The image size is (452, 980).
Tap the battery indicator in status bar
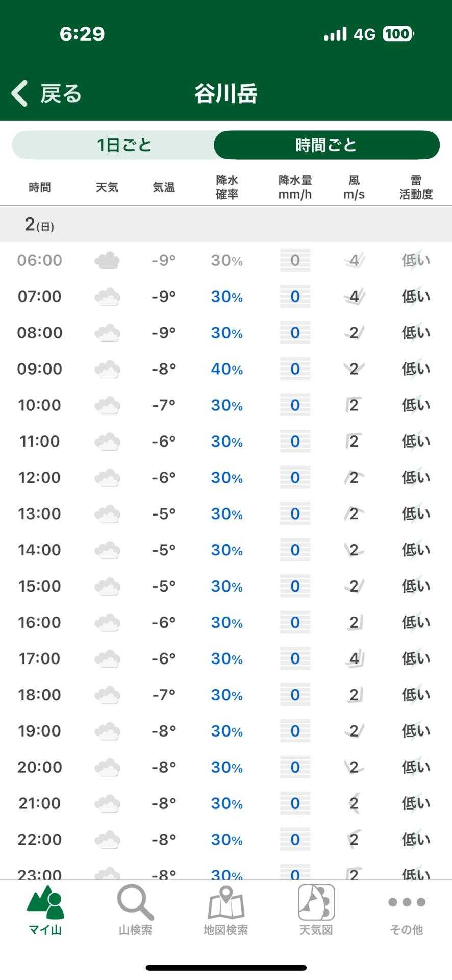(398, 34)
